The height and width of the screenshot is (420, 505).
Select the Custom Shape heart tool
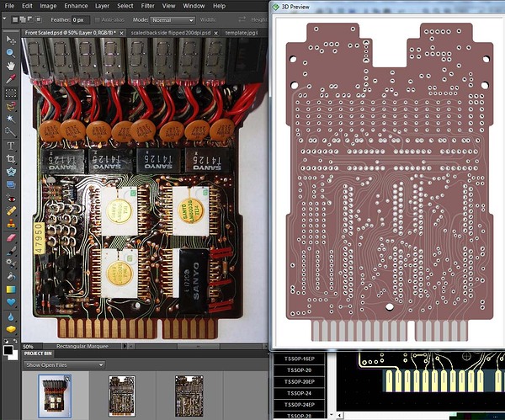(11, 302)
